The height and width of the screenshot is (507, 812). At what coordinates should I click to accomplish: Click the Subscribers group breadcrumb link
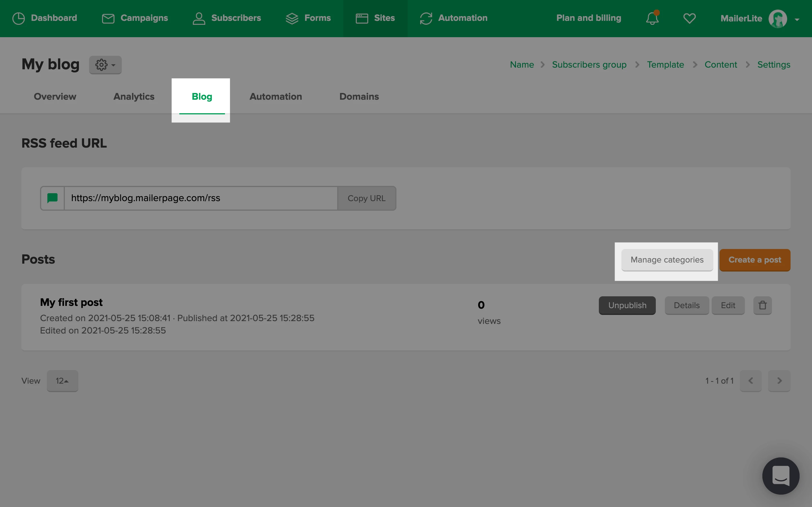pyautogui.click(x=589, y=65)
